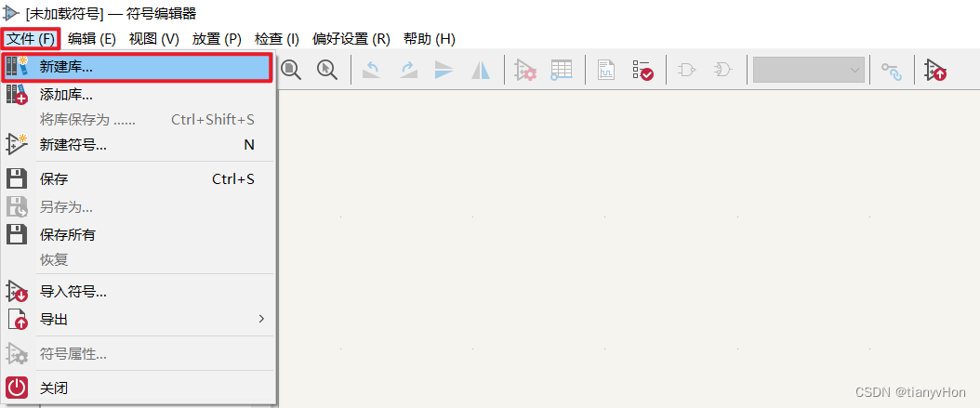
Task: Open the 编辑 (E) menu
Action: [x=92, y=39]
